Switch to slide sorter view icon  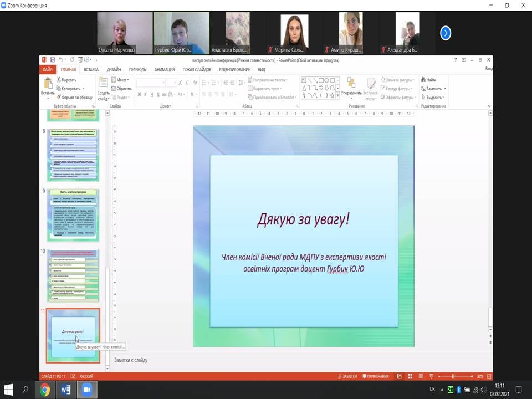point(410,376)
